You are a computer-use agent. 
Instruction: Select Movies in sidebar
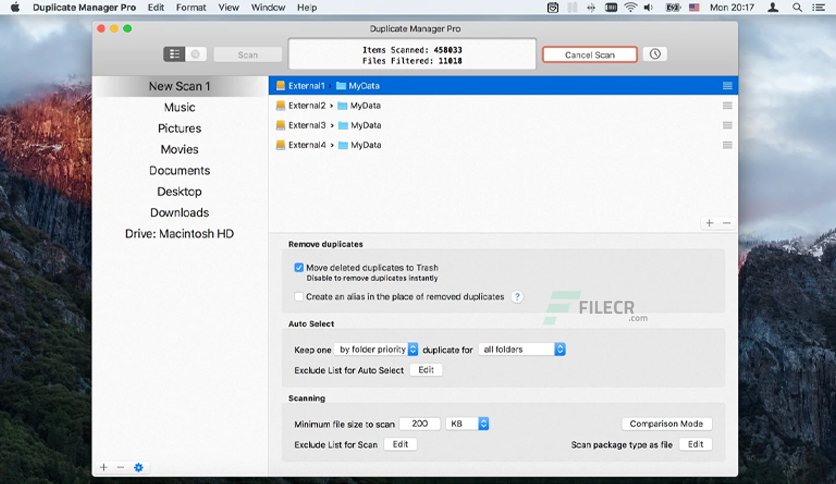[180, 149]
